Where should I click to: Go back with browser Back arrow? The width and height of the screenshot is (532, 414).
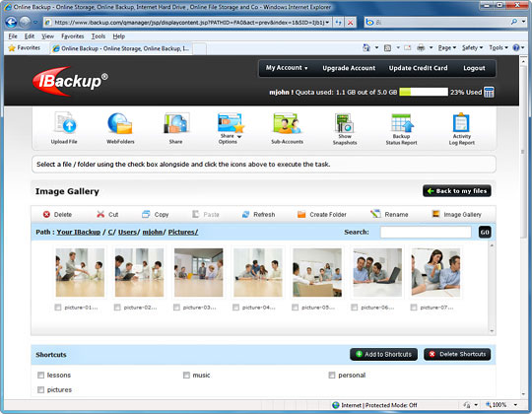click(x=11, y=23)
